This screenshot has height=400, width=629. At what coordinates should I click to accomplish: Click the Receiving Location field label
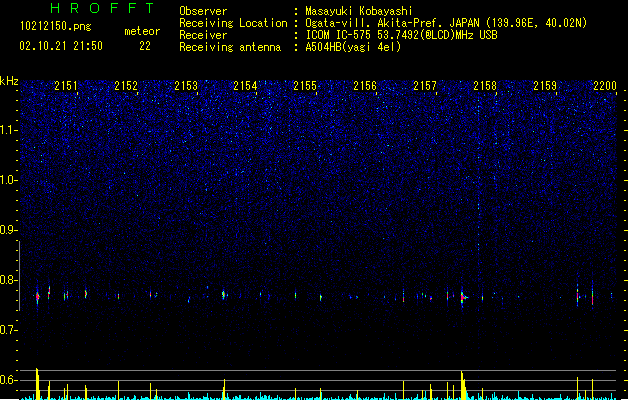[x=233, y=23]
